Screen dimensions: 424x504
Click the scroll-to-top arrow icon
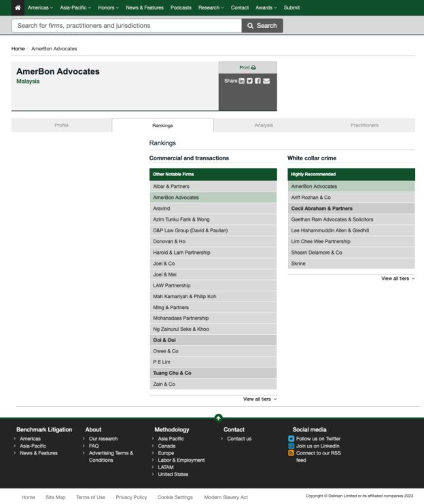(x=217, y=418)
